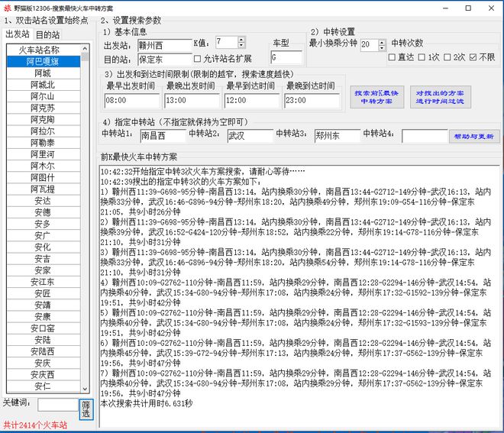Select station 阿勒泰 in list

(44, 143)
